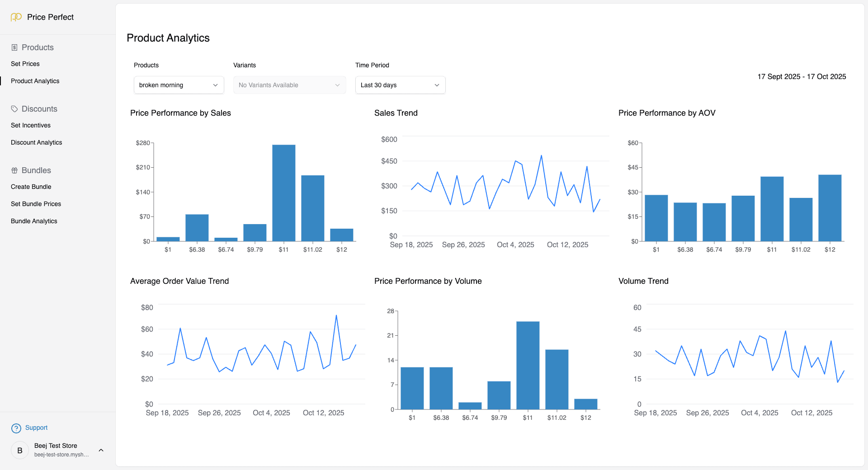Click Set Bundle Prices
The height and width of the screenshot is (470, 868).
click(36, 204)
